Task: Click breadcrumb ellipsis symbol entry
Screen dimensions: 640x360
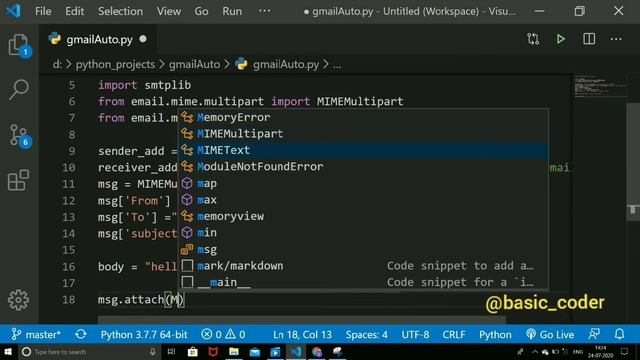Action: coord(337,64)
